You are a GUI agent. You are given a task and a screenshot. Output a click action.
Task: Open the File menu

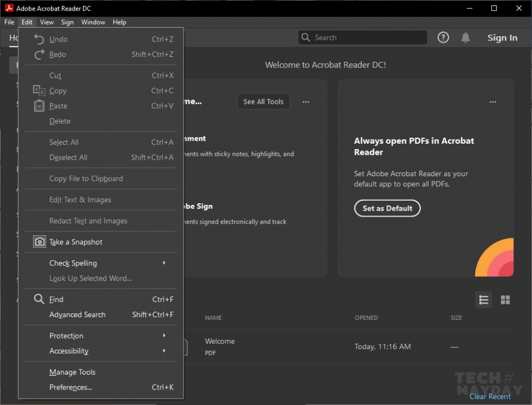click(x=9, y=22)
